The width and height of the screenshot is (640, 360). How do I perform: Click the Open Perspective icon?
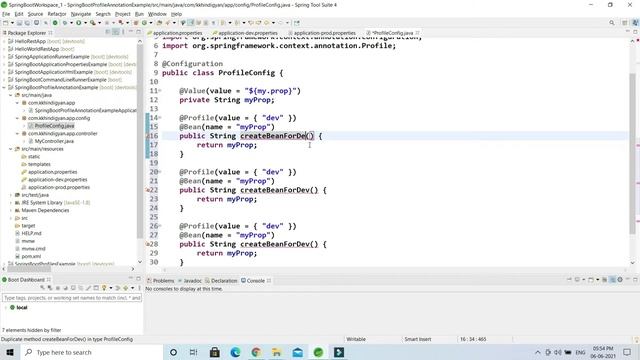(624, 23)
